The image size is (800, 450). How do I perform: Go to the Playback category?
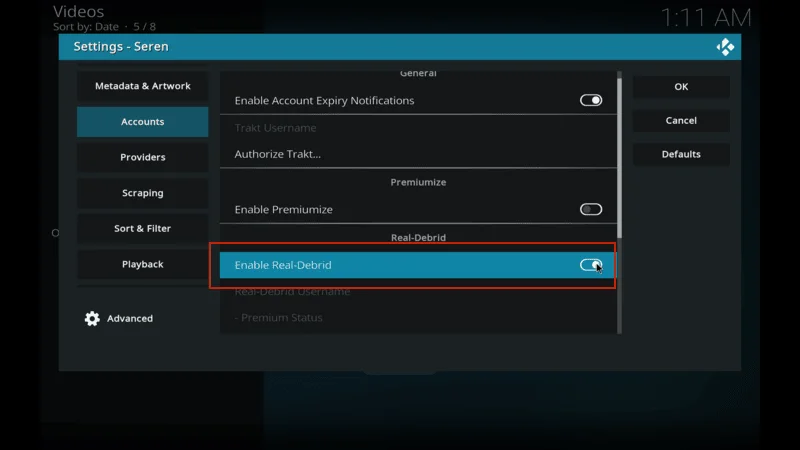142,264
